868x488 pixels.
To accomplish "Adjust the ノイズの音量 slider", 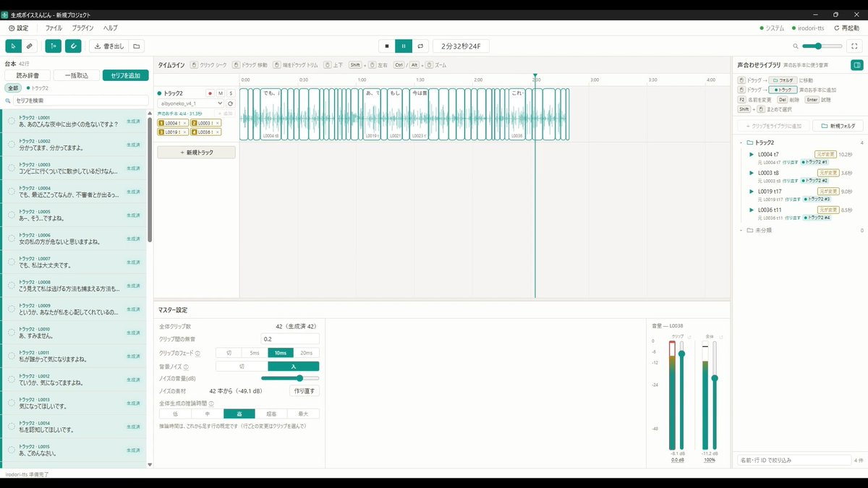I will pos(290,378).
